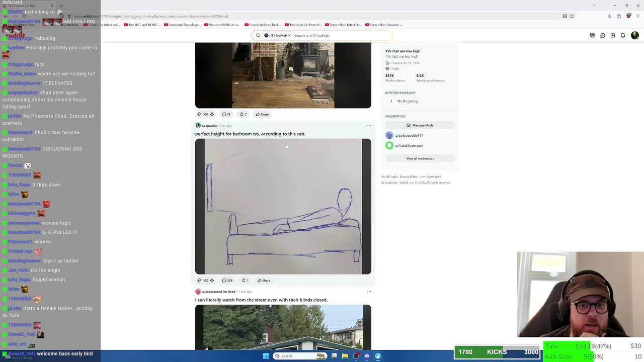Open moderator u/AutoModerator profile

coord(409,145)
